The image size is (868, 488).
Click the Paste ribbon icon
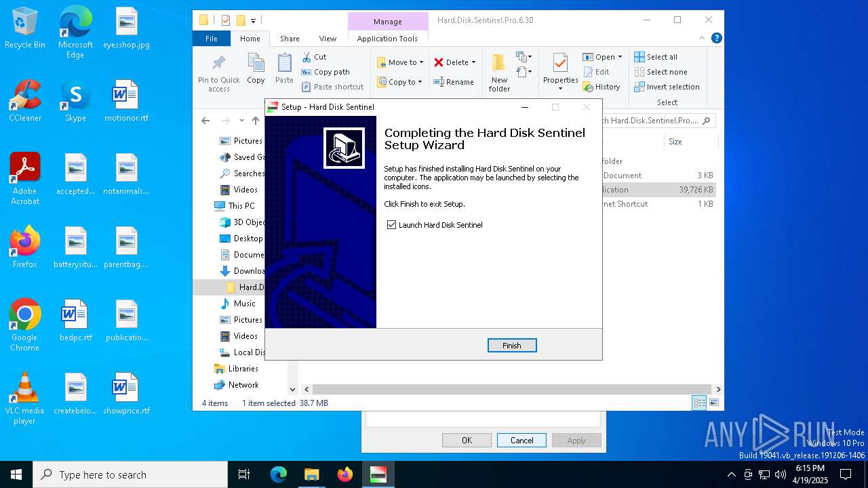coord(284,68)
